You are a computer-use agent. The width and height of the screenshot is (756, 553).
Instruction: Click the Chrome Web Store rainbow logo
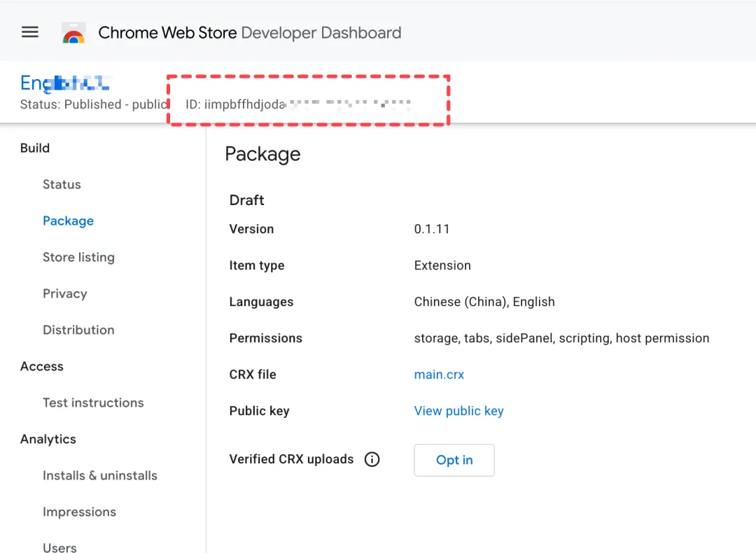(73, 33)
